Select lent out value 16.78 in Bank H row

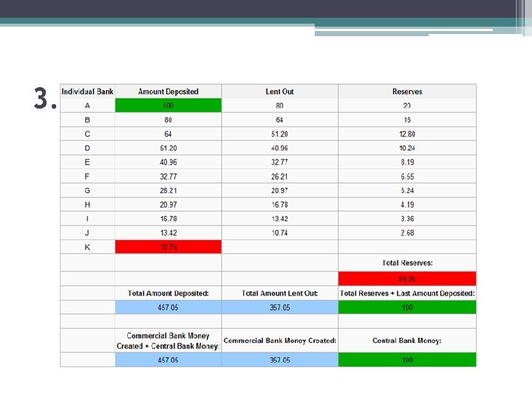pos(279,205)
